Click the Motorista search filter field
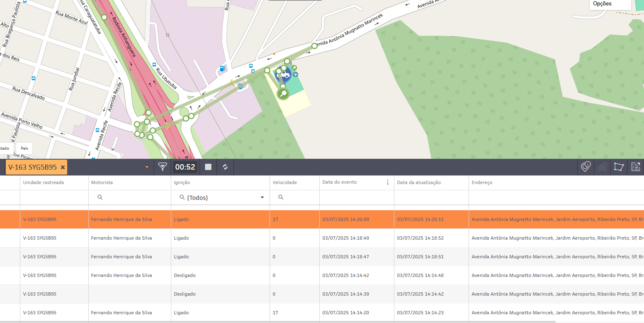 [x=129, y=198]
